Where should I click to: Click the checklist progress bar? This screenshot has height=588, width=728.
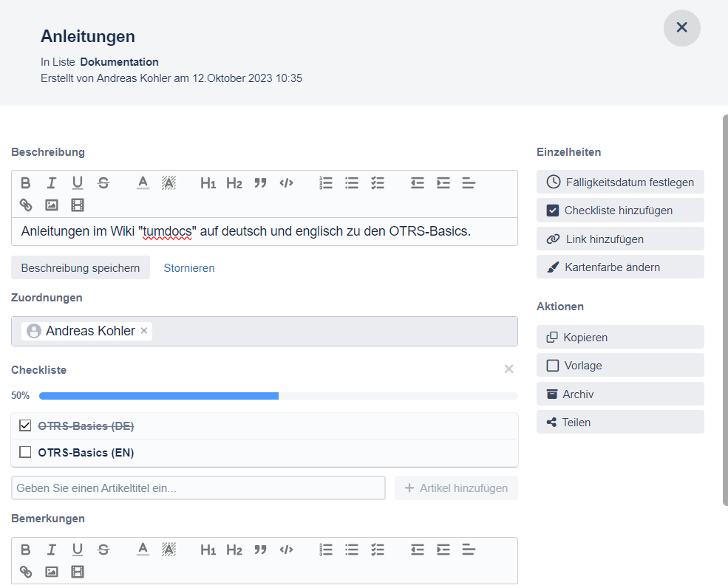278,396
